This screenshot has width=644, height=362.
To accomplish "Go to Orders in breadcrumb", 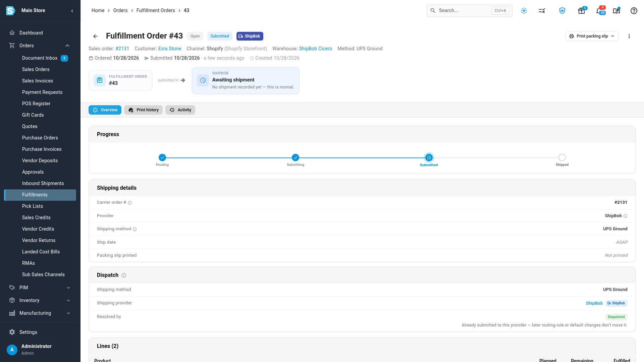I will pos(120,11).
